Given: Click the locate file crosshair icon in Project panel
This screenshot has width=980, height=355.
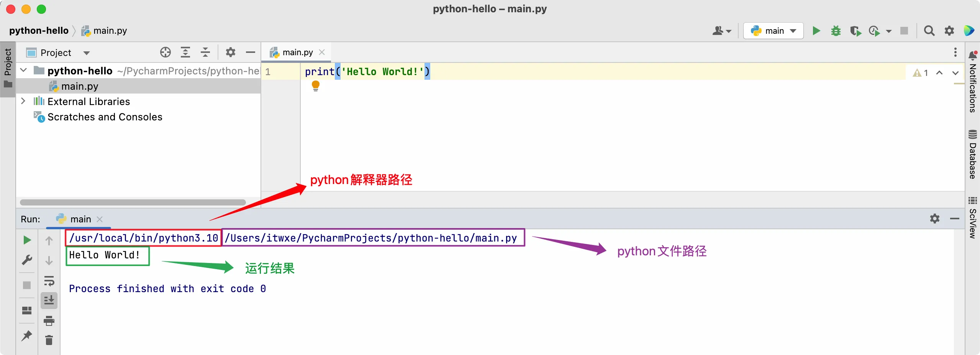Looking at the screenshot, I should click(x=166, y=52).
